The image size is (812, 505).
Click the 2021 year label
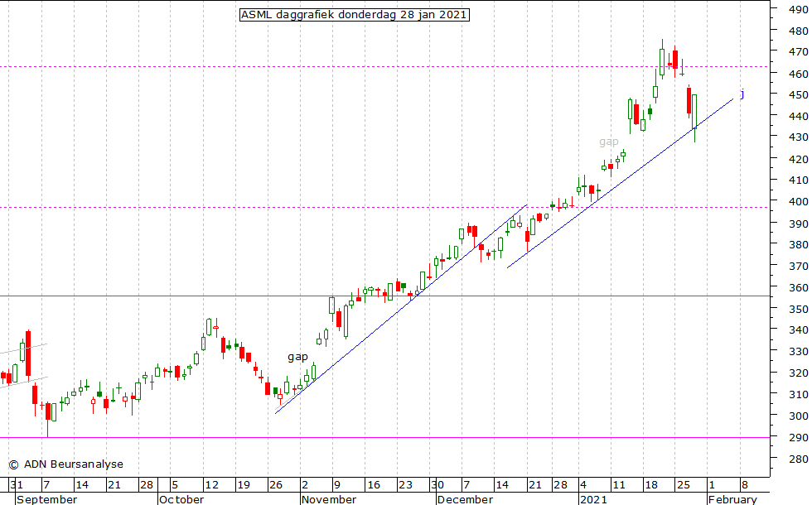[x=593, y=499]
